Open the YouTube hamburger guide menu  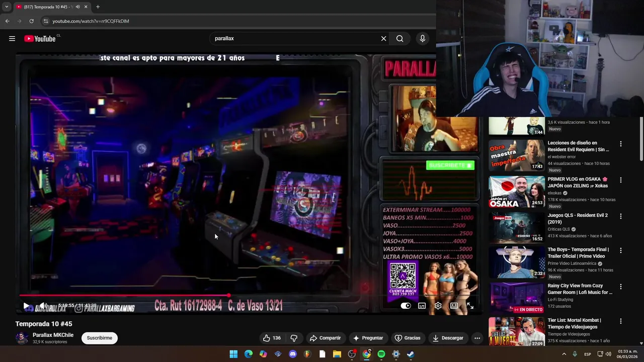click(x=12, y=39)
